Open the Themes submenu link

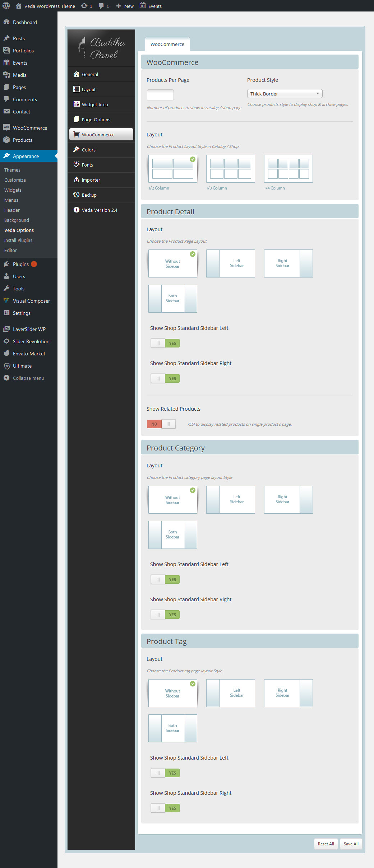[12, 170]
